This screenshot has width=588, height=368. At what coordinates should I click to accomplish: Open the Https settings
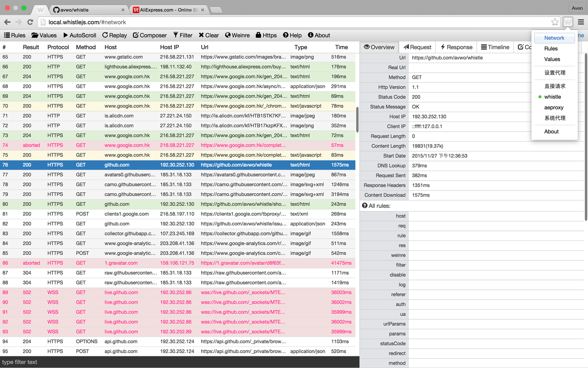point(266,35)
